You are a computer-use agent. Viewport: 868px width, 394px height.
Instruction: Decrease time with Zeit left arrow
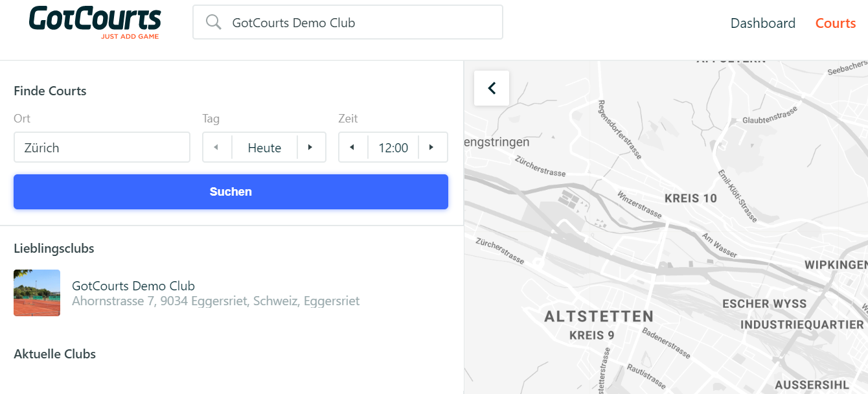(352, 148)
